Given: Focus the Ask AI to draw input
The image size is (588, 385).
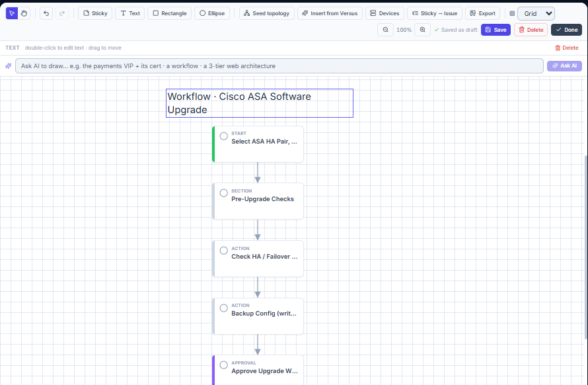Looking at the screenshot, I should pos(279,65).
